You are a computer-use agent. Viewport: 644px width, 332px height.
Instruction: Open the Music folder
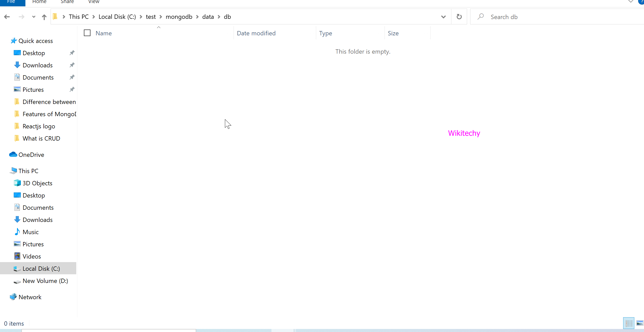[30, 232]
